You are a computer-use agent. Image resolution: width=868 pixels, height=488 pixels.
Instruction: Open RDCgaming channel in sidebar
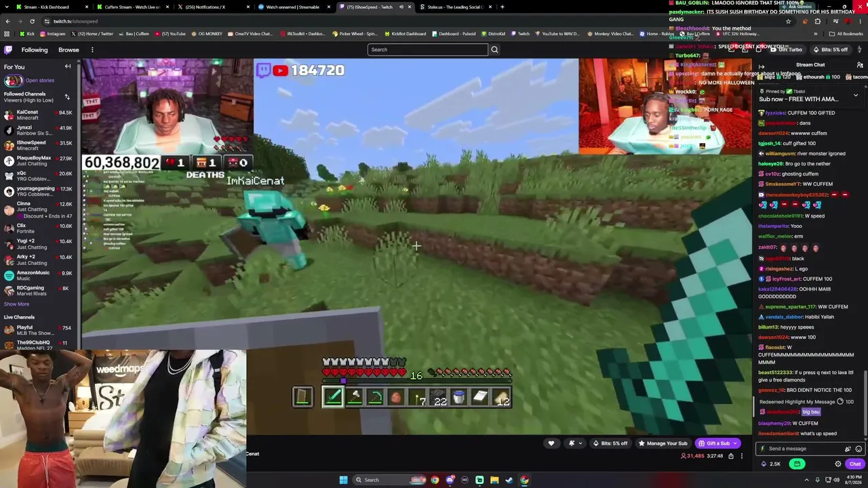pyautogui.click(x=38, y=291)
